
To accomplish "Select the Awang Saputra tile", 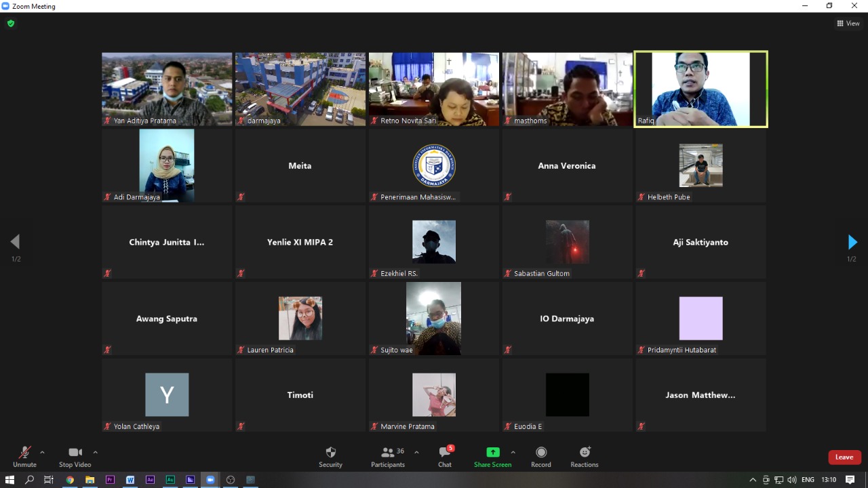I will tap(167, 319).
